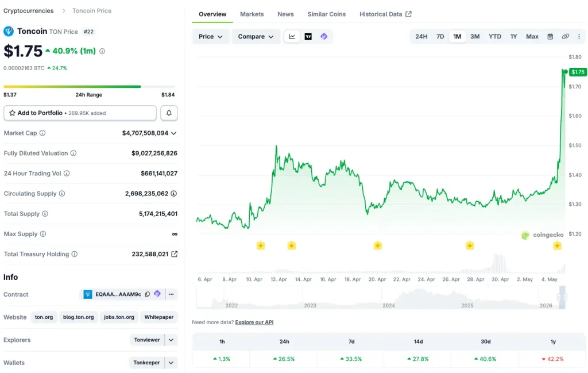The width and height of the screenshot is (588, 373).
Task: Open Total Treasury Holding external link icon
Action: (x=175, y=254)
